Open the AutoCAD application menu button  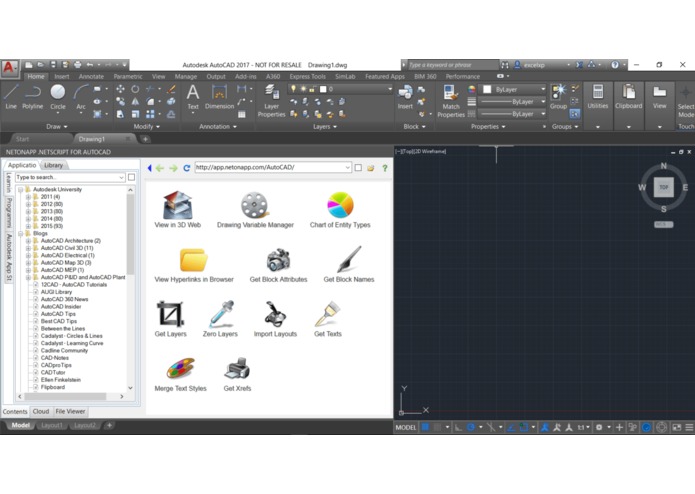(x=9, y=68)
